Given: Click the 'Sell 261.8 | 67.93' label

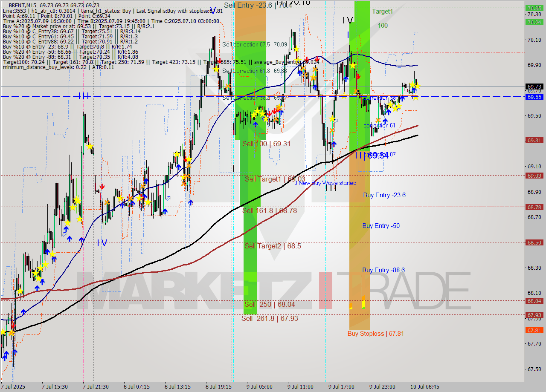Looking at the screenshot, I should point(269,318).
